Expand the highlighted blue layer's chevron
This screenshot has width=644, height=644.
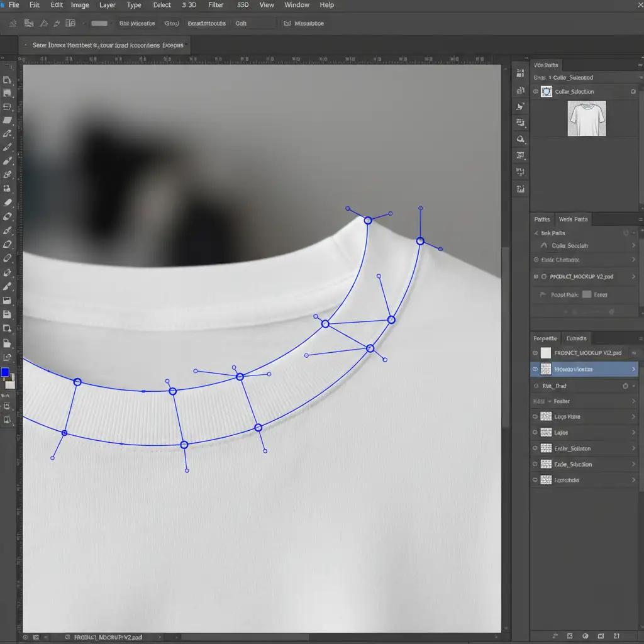(x=633, y=369)
